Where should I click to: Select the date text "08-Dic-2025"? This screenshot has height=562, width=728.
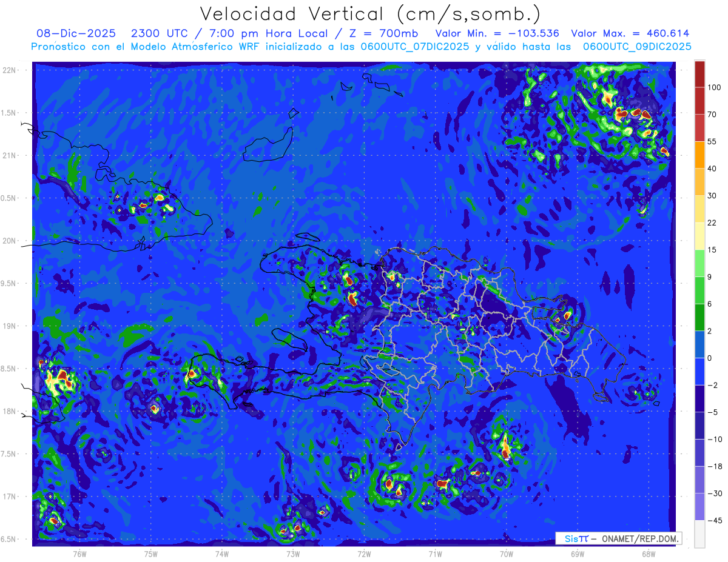tap(76, 33)
